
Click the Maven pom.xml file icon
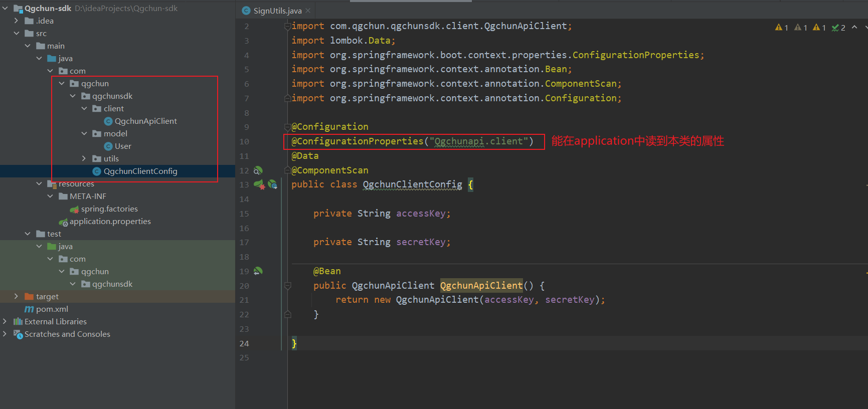click(x=29, y=309)
